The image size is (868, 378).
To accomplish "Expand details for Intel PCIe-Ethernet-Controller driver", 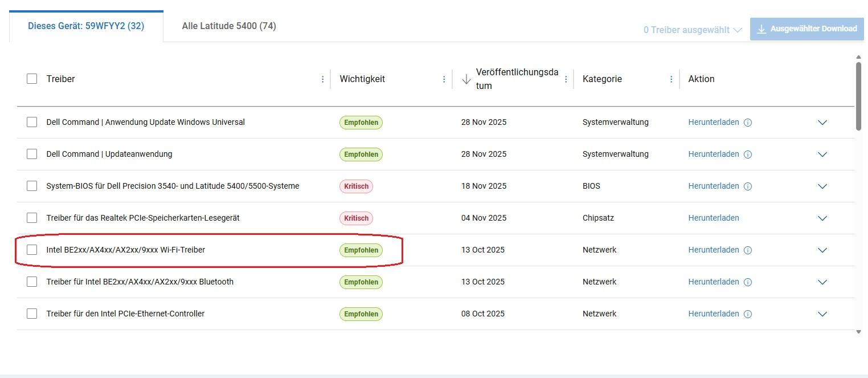I will pos(822,314).
